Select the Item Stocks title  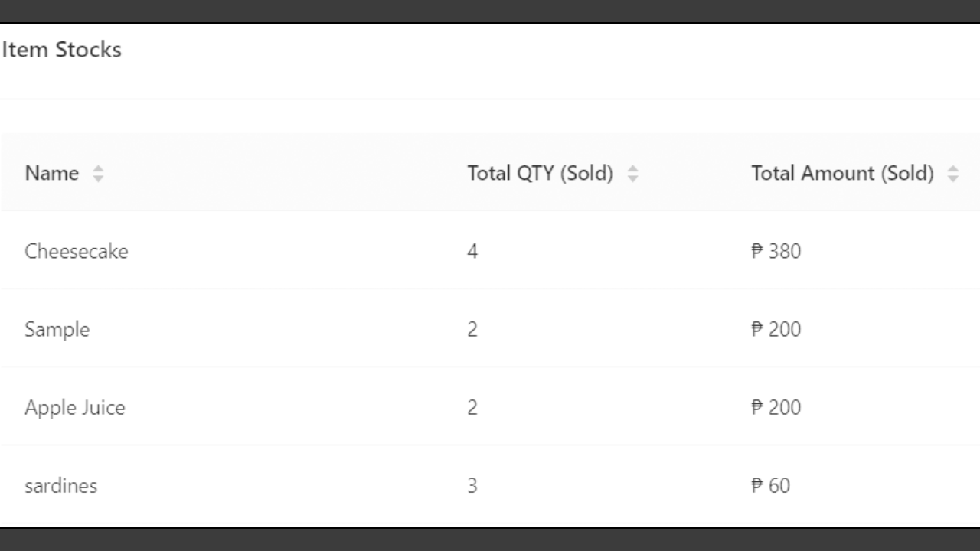(61, 50)
